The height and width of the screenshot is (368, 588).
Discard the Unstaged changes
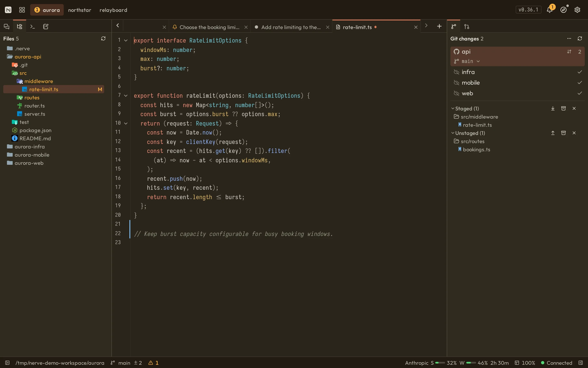(574, 133)
